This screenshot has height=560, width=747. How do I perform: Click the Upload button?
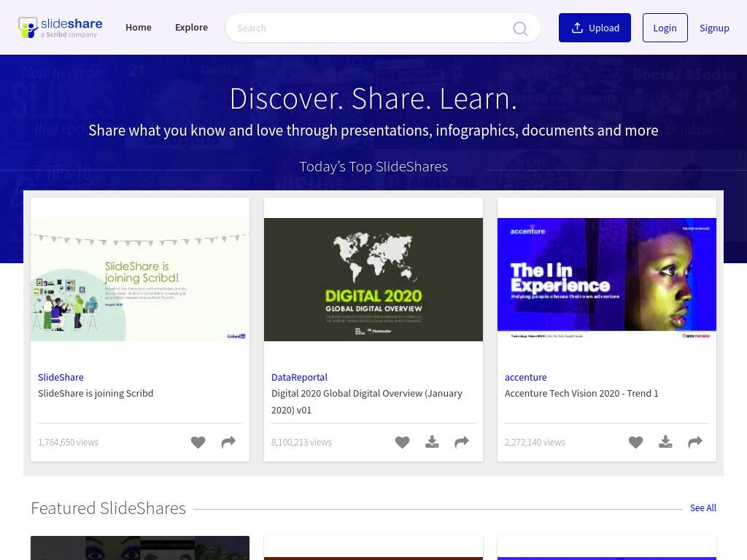coord(595,28)
